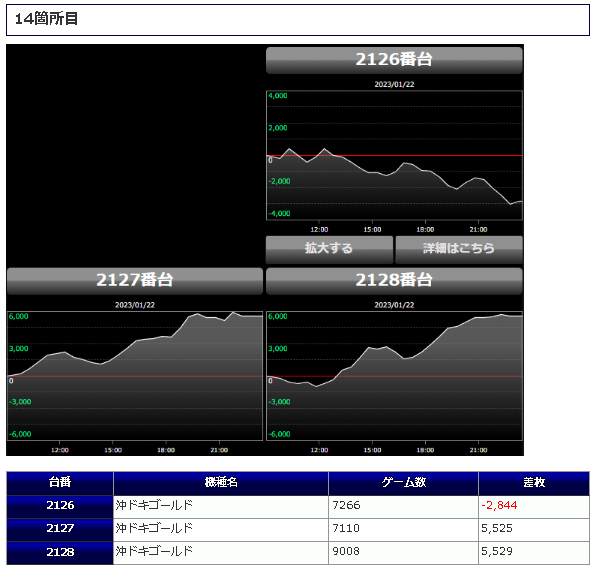Click the 2128 machine graph
This screenshot has width=597, height=571.
tap(394, 376)
